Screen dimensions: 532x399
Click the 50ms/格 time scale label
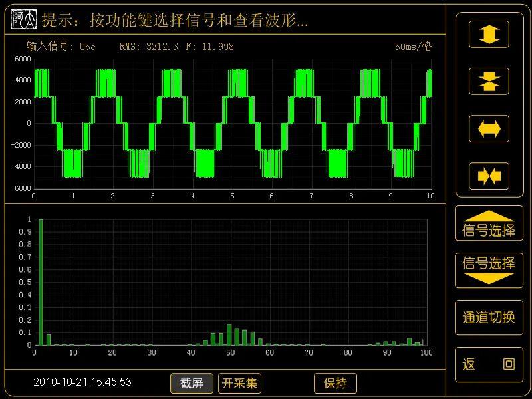(x=413, y=47)
